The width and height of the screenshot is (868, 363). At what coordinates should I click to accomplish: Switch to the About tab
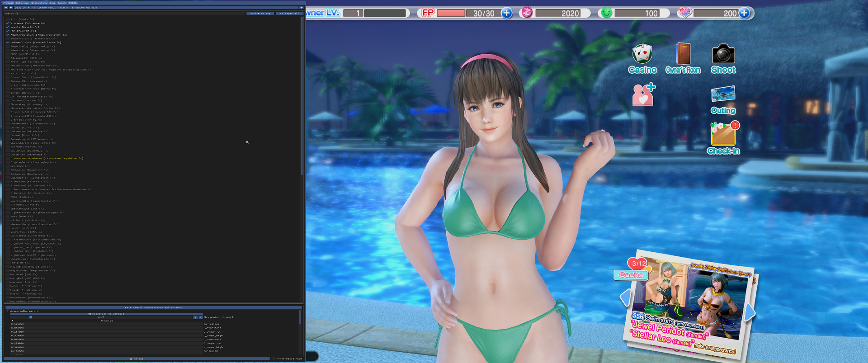(x=61, y=3)
